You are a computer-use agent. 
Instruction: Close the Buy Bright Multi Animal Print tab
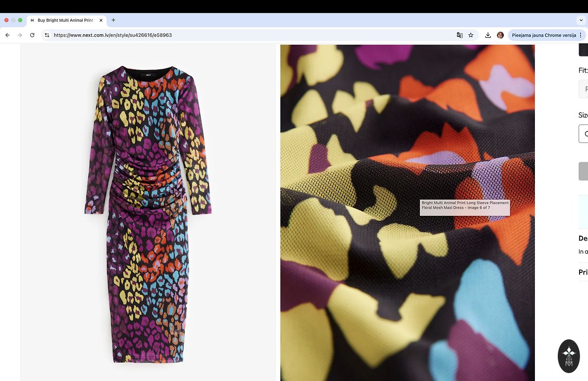(101, 20)
